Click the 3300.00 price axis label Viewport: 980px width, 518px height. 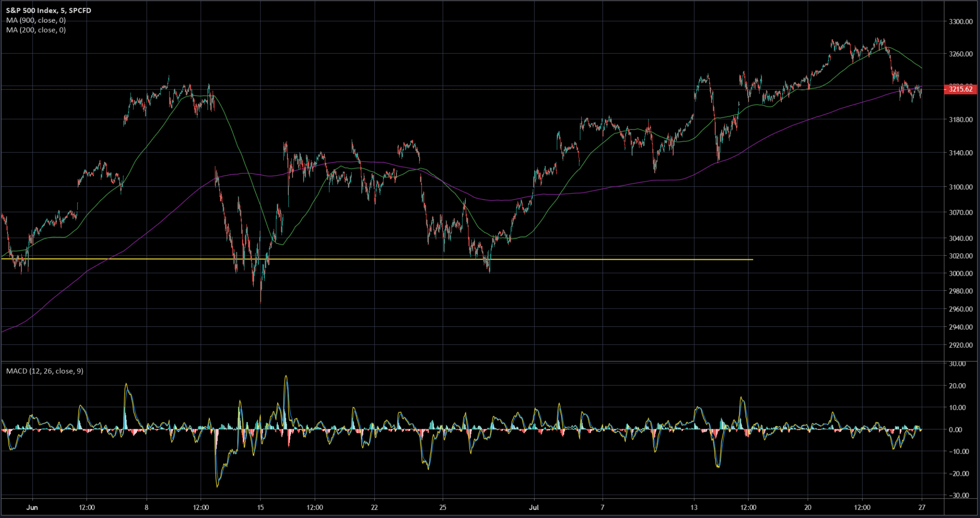click(960, 21)
